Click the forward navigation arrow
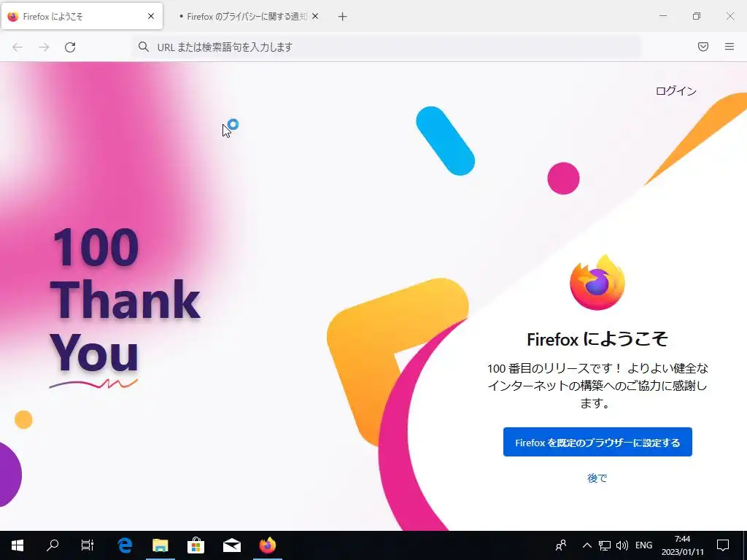The image size is (747, 560). (44, 47)
